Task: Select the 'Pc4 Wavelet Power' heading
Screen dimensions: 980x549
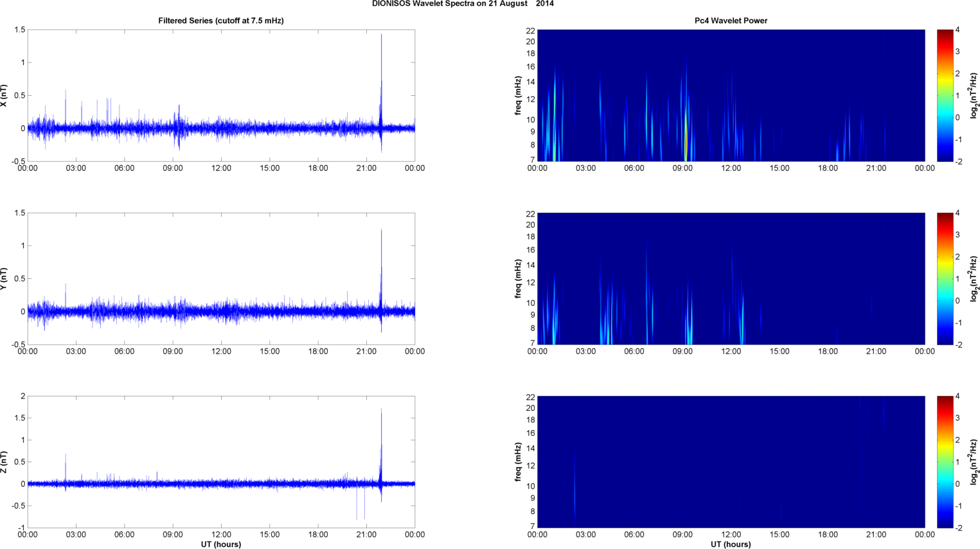Action: click(731, 21)
